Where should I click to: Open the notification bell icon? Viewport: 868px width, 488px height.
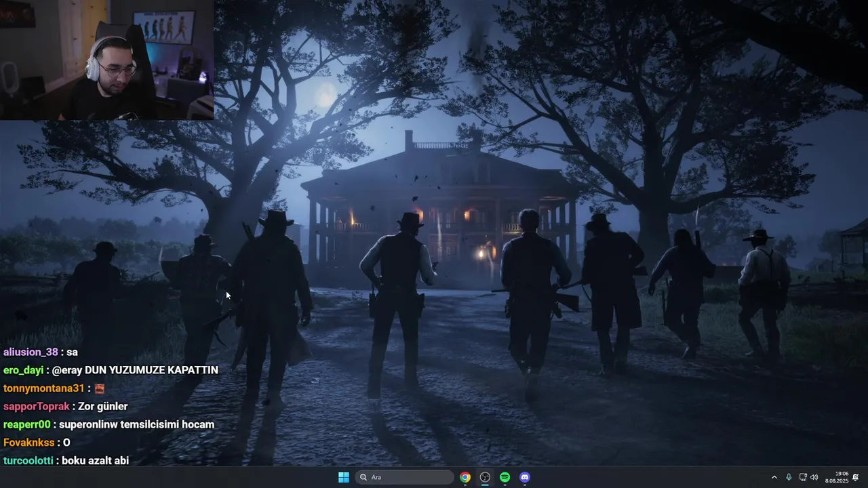(x=856, y=477)
